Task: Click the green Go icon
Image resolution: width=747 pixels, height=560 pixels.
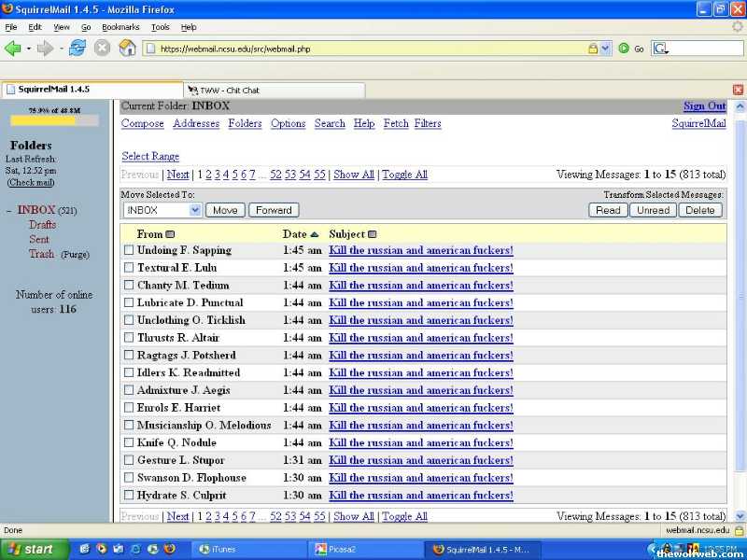Action: [x=624, y=49]
